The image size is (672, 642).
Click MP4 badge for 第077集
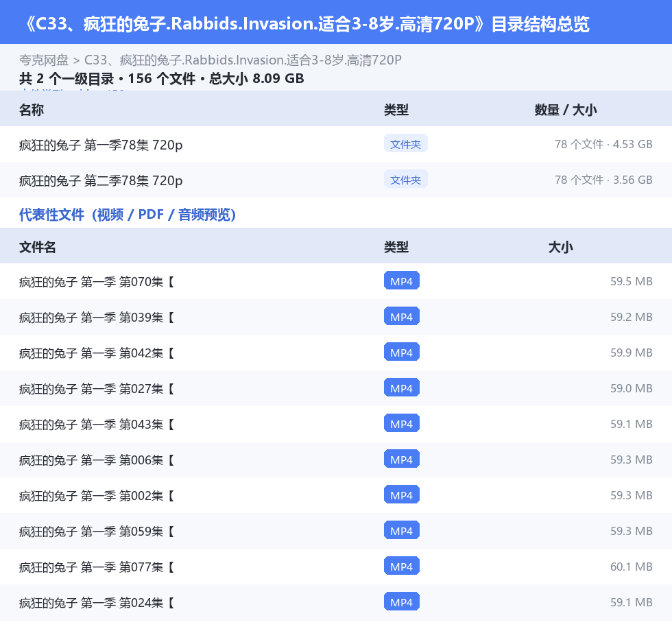(402, 566)
